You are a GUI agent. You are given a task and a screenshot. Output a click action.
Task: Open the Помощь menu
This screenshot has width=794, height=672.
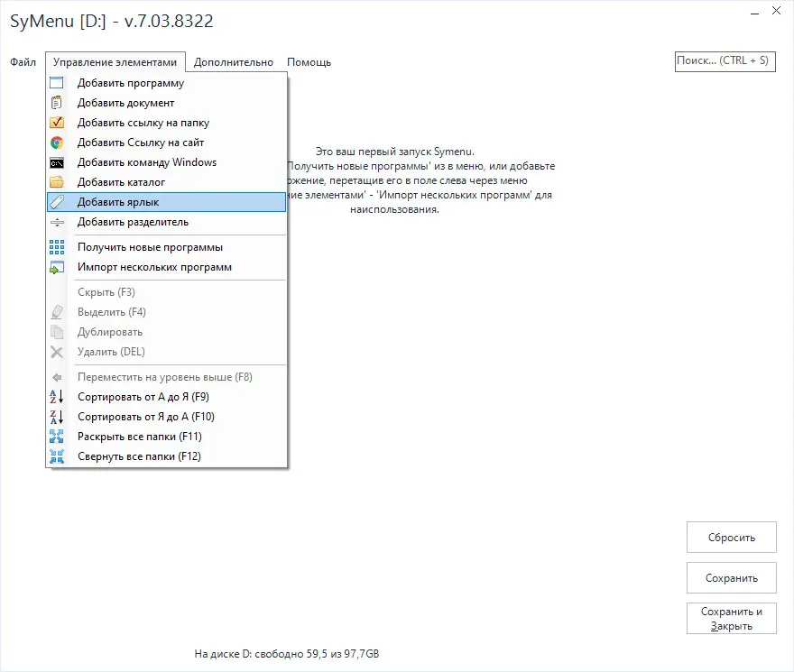coord(309,62)
